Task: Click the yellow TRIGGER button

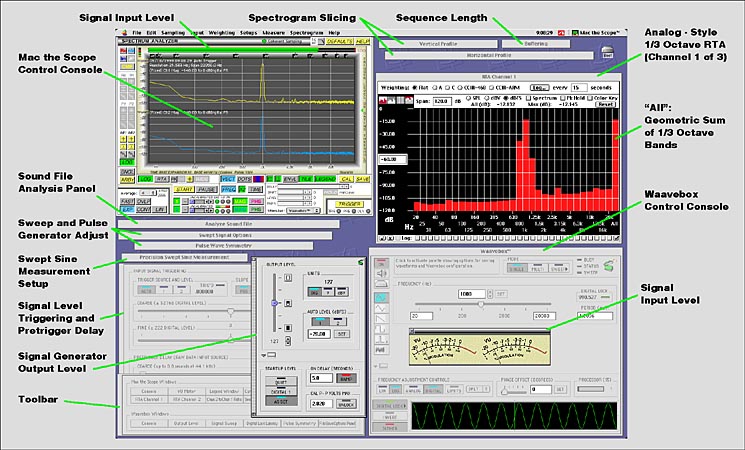Action: point(349,204)
